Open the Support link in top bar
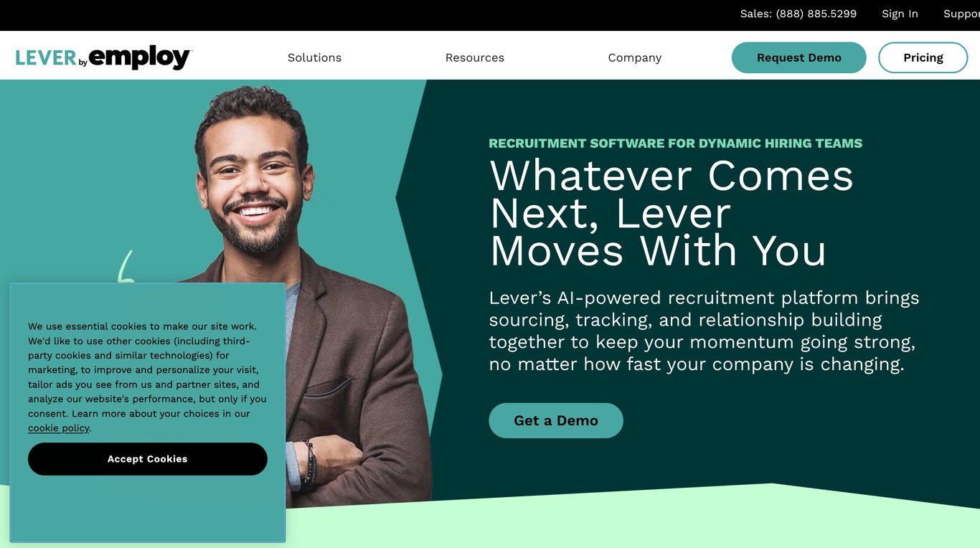The height and width of the screenshot is (548, 980). 961,14
